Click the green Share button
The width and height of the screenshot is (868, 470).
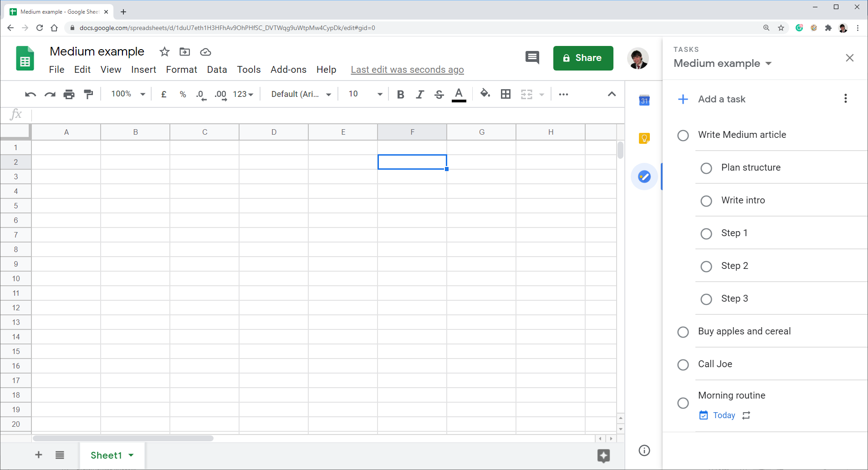point(583,58)
